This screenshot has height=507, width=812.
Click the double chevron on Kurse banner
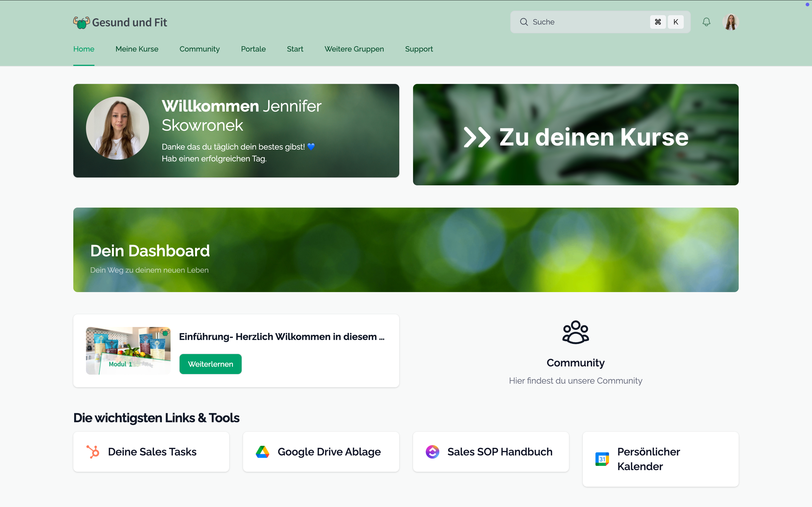pos(477,137)
